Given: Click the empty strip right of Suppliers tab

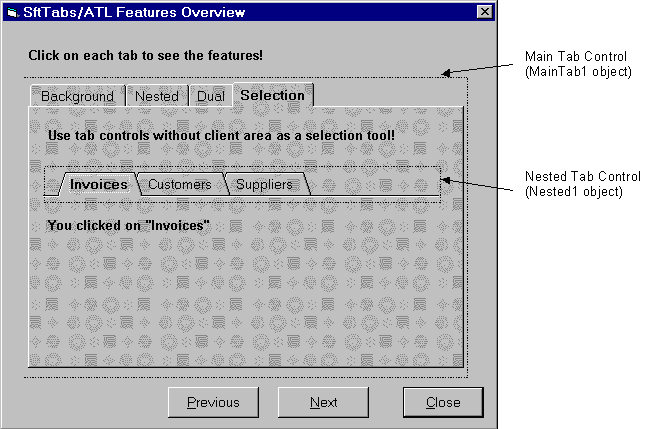Looking at the screenshot, I should coord(375,184).
